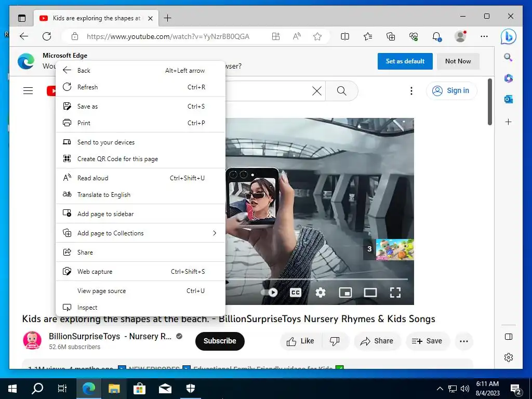This screenshot has width=532, height=399.
Task: Choose Refresh from context menu
Action: point(140,87)
